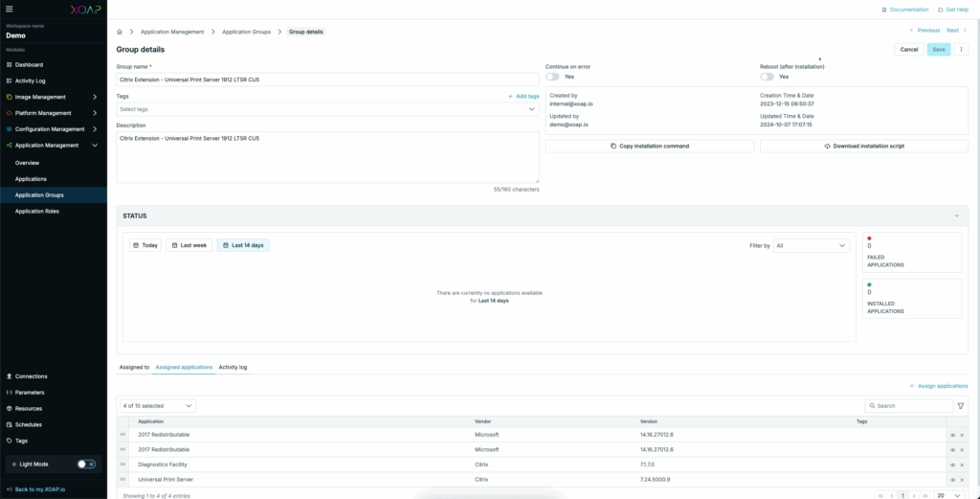980x499 pixels.
Task: Toggle the Continue on error switch
Action: [x=552, y=77]
